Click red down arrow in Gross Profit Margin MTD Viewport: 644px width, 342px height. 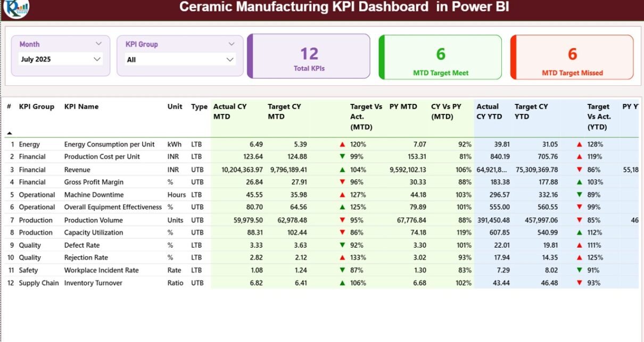(342, 182)
